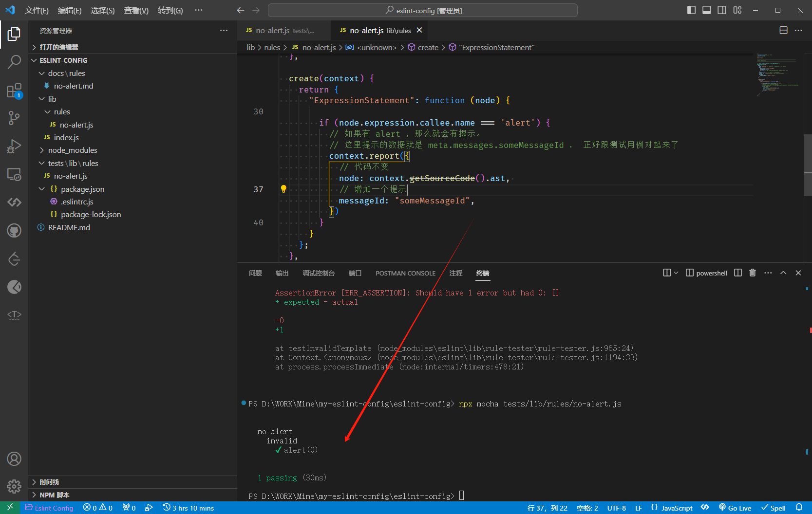Open the Search view in activity bar
The width and height of the screenshot is (812, 514).
click(x=14, y=62)
